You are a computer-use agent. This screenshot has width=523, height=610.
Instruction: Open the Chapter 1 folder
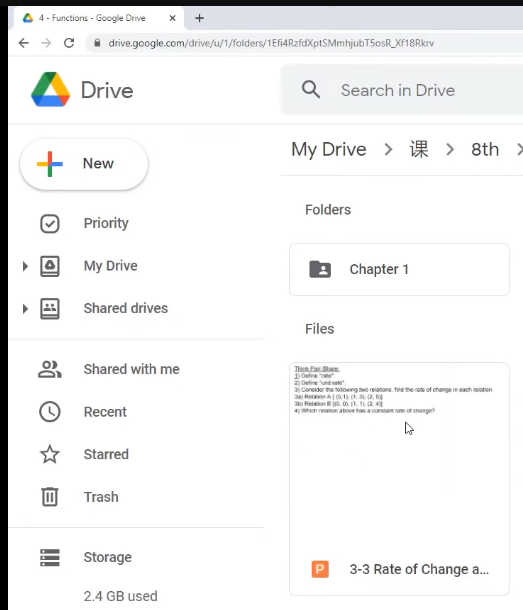pyautogui.click(x=399, y=269)
